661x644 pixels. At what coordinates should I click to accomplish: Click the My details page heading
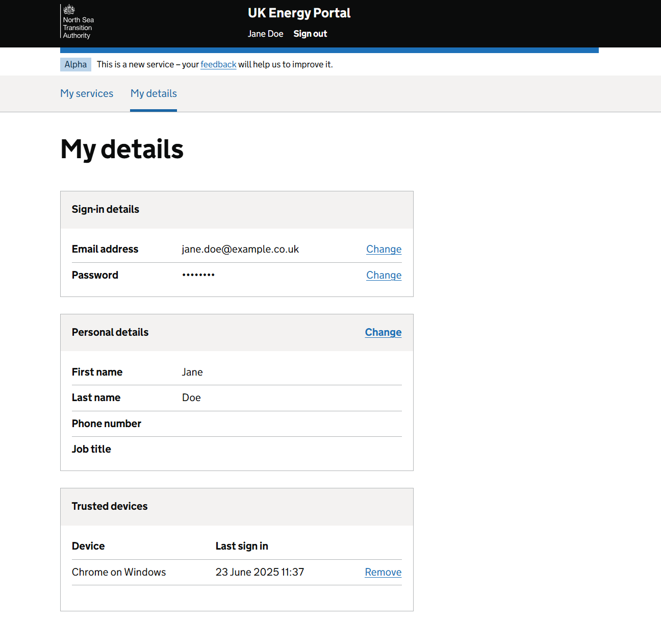coord(122,149)
